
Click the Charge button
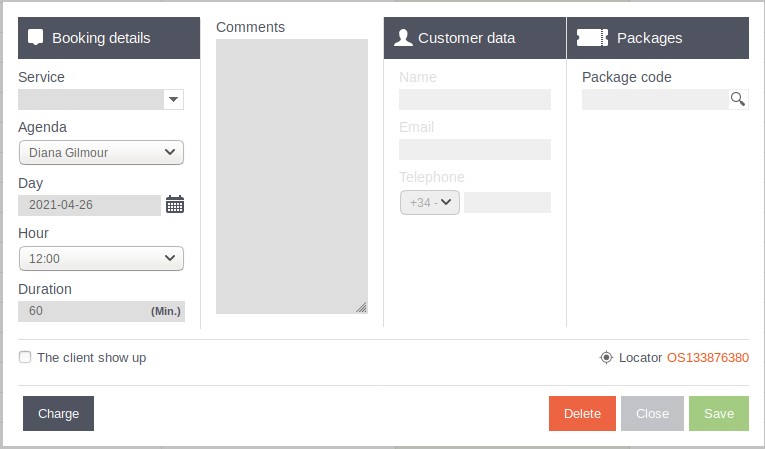(x=59, y=413)
